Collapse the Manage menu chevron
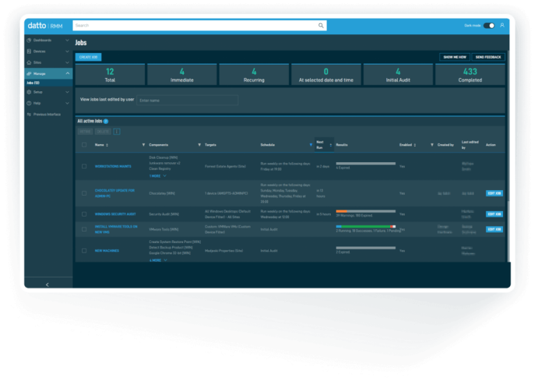The height and width of the screenshot is (392, 535). coord(67,74)
